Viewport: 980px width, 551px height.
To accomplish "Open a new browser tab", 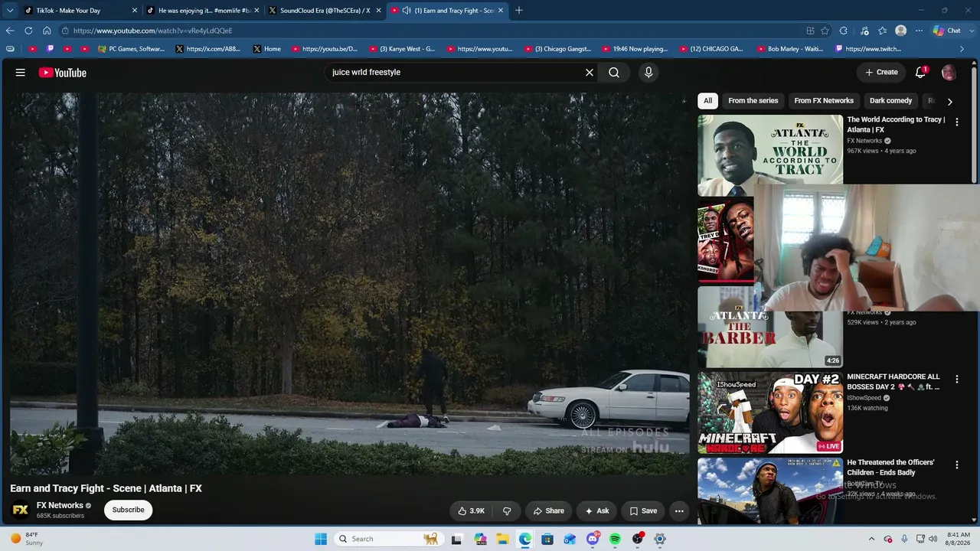I will coord(519,11).
